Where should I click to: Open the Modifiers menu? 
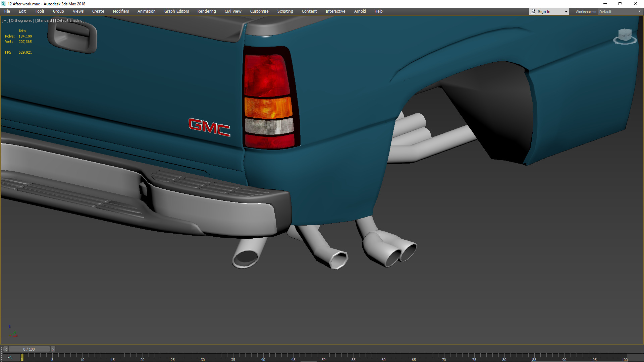click(121, 11)
